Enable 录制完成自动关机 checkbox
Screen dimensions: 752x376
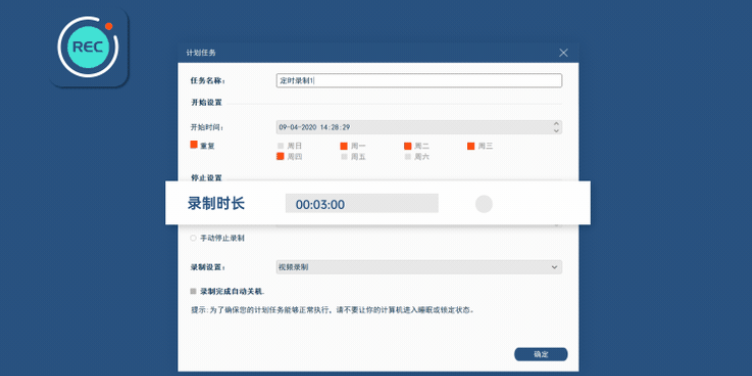193,291
